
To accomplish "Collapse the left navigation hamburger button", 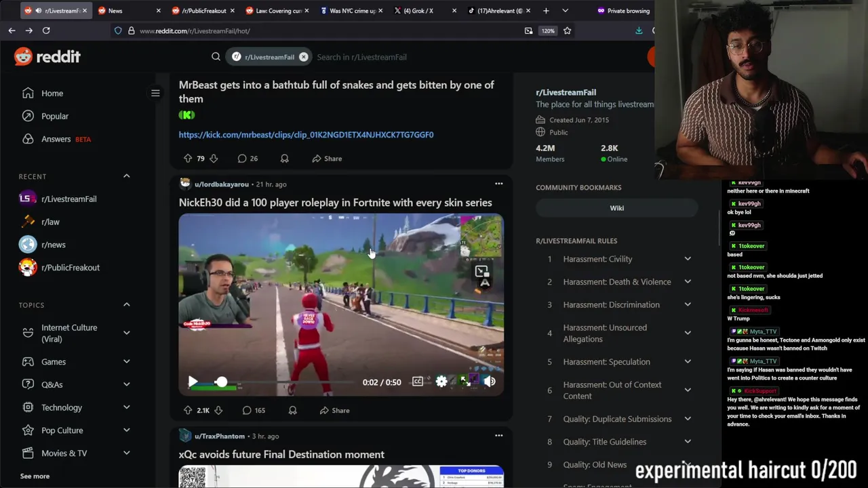I will click(x=155, y=93).
